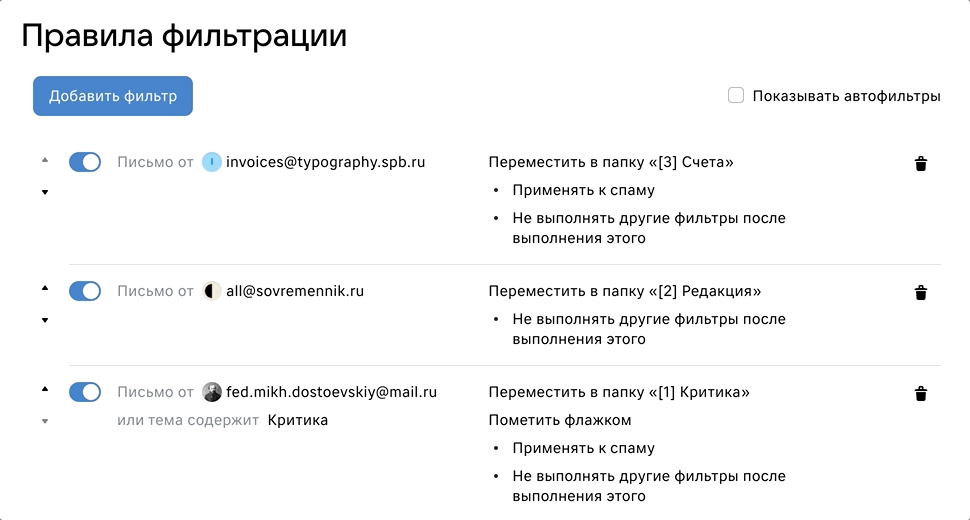Click the Добавить фильтр button
Screen dimensions: 970x520
tap(113, 96)
